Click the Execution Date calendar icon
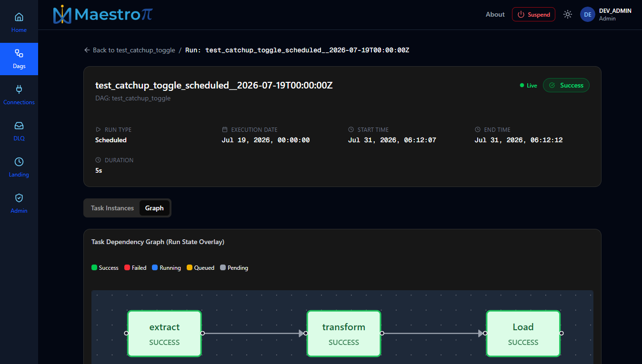 tap(225, 129)
